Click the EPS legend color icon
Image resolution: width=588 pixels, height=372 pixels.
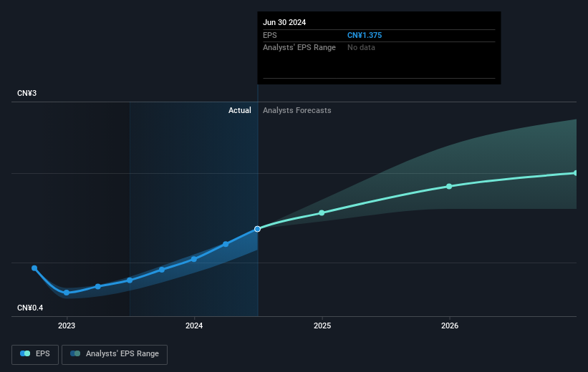[25, 353]
